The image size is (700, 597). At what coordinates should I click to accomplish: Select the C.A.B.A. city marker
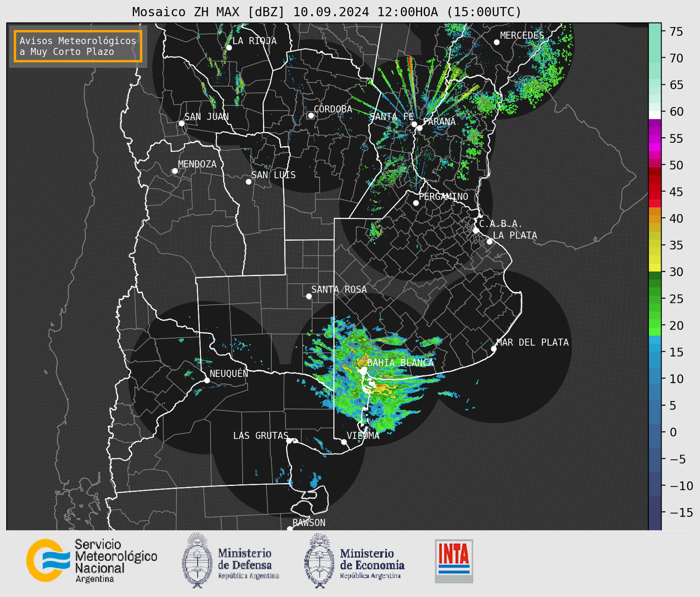(476, 230)
